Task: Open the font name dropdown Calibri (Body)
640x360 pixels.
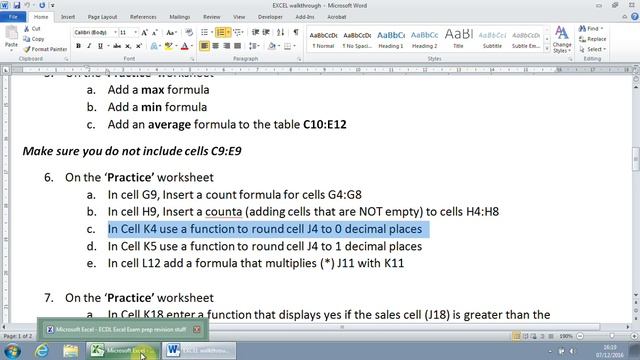Action: pyautogui.click(x=115, y=33)
